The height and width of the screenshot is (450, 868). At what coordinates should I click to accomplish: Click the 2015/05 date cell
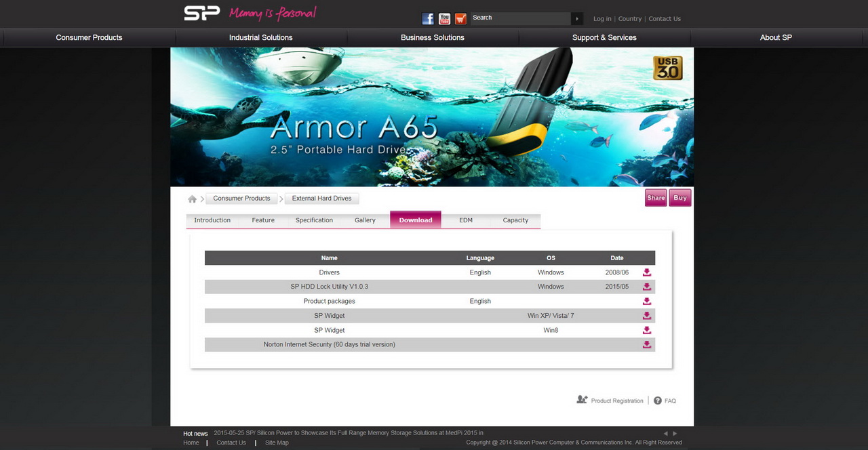point(617,287)
